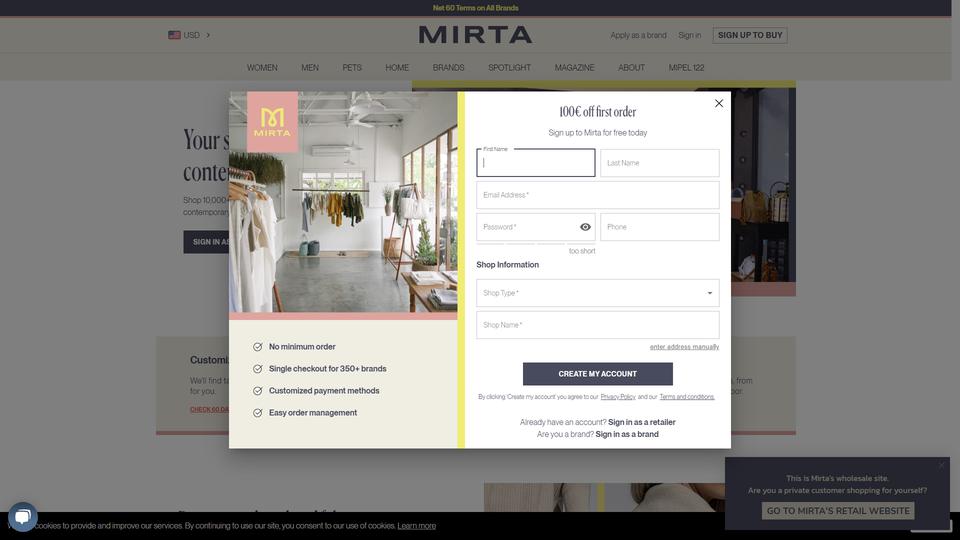Click the Email Address field
Screen dimensions: 960x540
[x=598, y=195]
